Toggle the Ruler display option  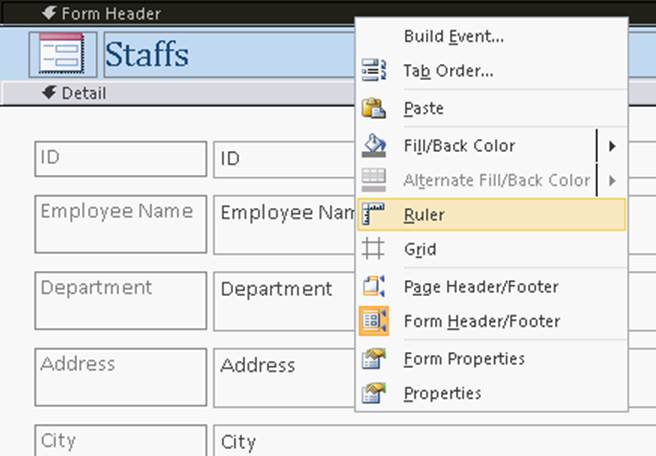click(424, 214)
